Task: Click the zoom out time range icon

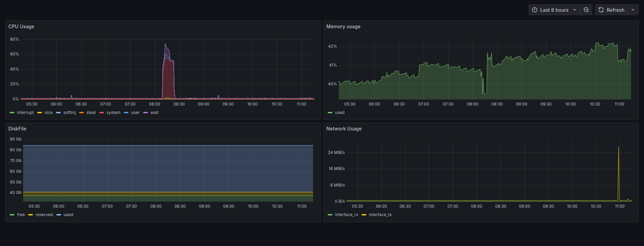Action: pyautogui.click(x=586, y=10)
